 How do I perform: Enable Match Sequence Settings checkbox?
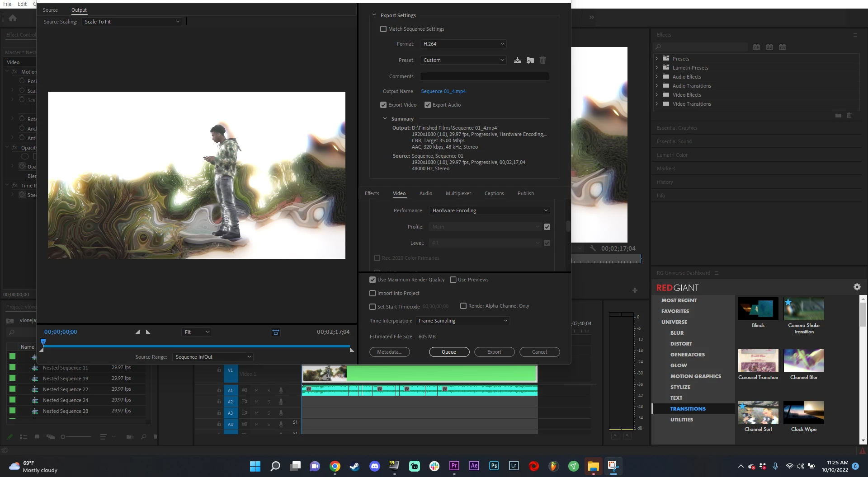click(x=383, y=29)
